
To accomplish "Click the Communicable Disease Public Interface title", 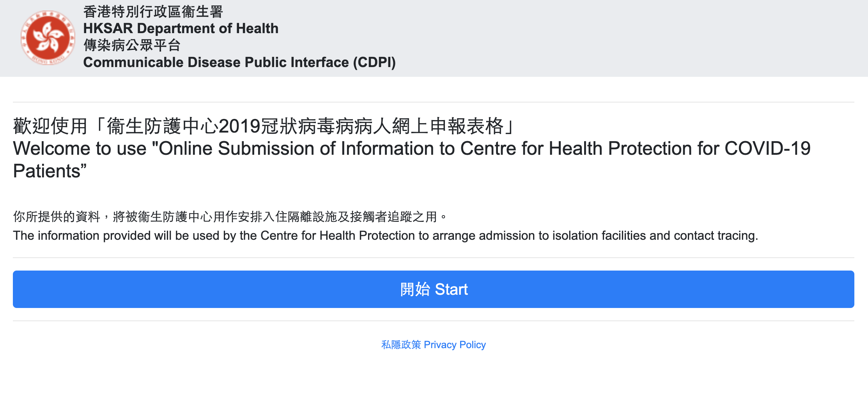I will pyautogui.click(x=239, y=62).
